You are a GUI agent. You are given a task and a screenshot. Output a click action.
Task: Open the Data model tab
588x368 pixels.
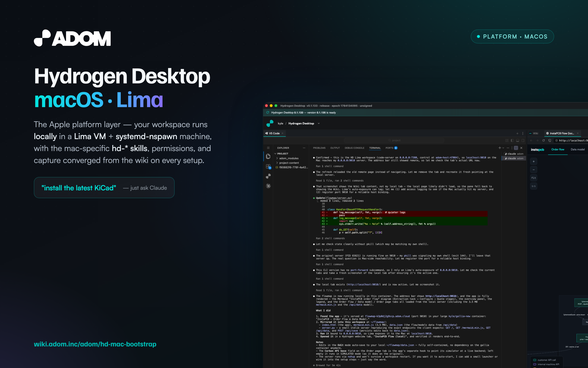(577, 150)
